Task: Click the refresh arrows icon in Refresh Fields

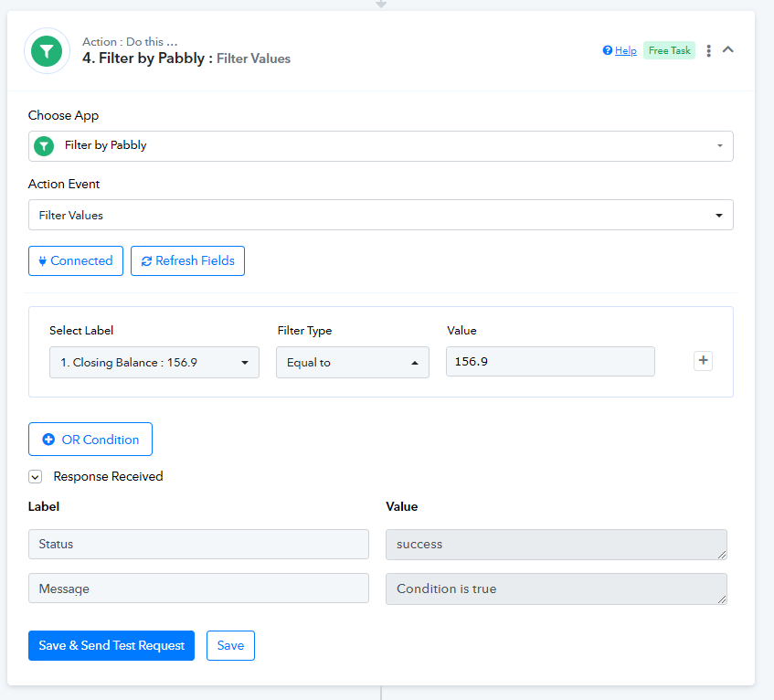Action: click(146, 261)
